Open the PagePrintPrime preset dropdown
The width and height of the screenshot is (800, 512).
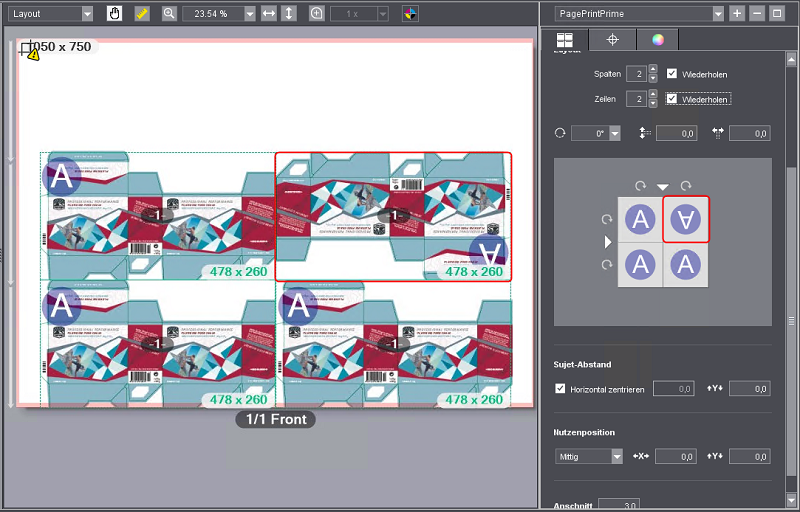point(718,13)
